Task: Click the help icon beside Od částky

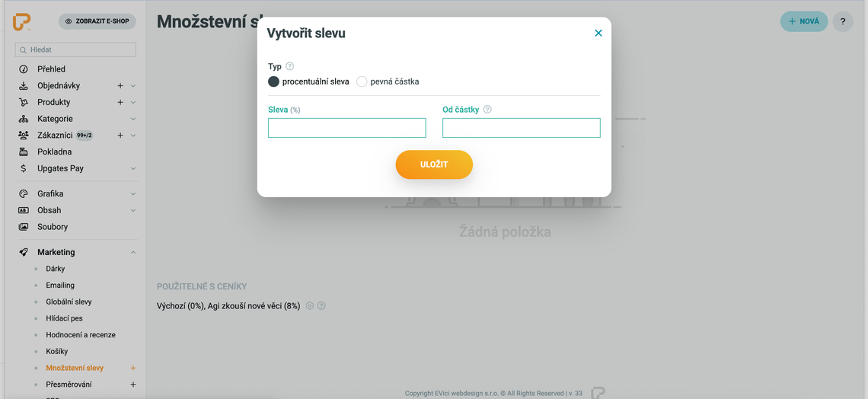Action: (x=487, y=110)
